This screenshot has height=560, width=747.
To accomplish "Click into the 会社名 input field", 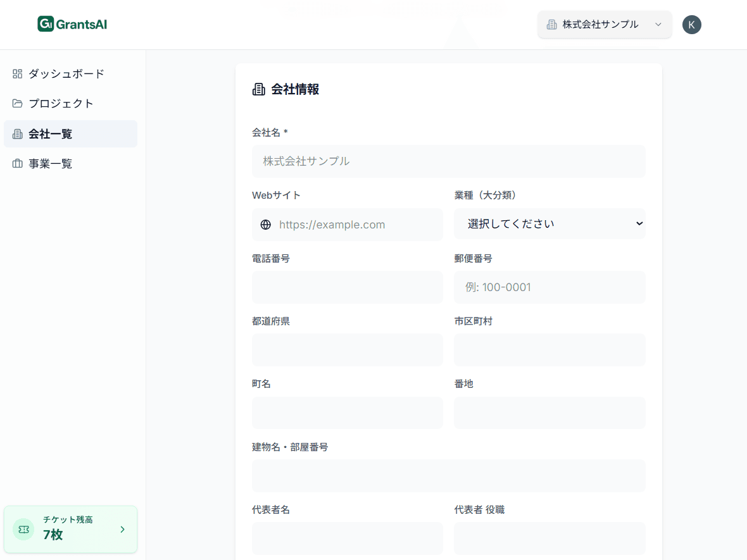I will click(448, 161).
